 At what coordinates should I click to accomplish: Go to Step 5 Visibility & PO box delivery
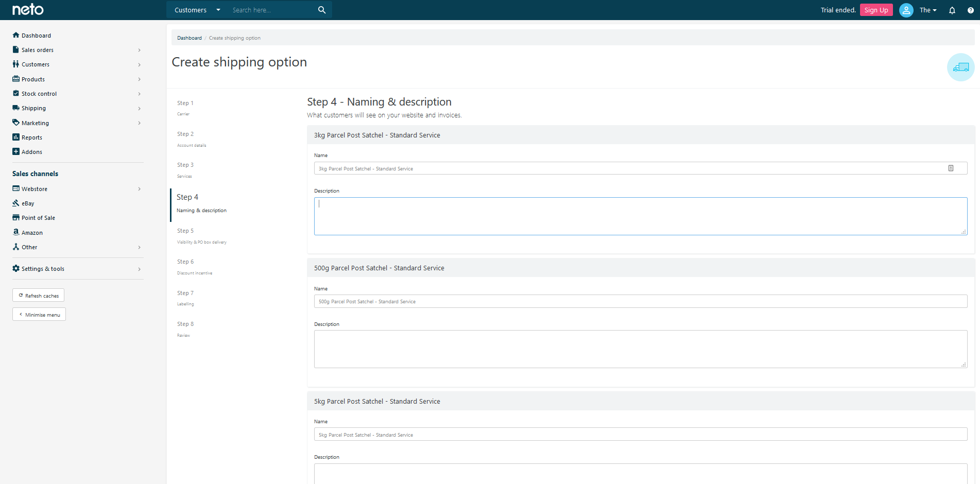(201, 236)
